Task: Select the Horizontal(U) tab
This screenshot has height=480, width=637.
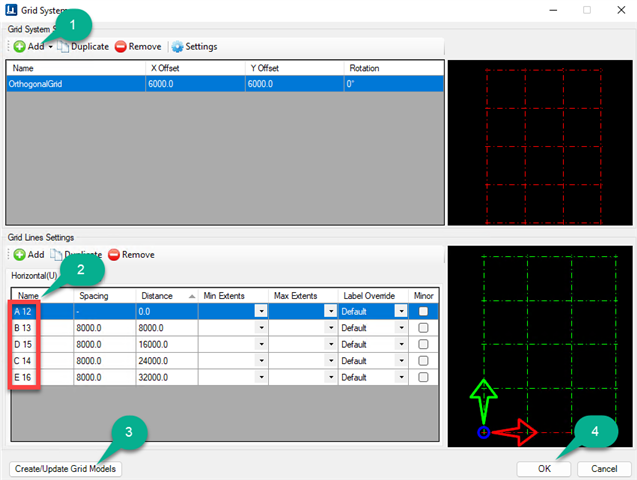Action: click(34, 276)
